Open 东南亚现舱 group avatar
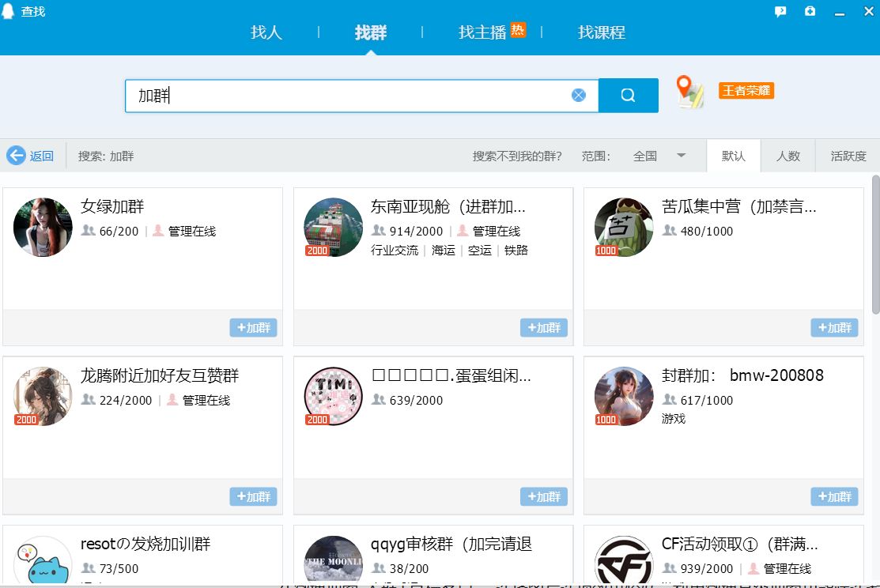 click(334, 228)
